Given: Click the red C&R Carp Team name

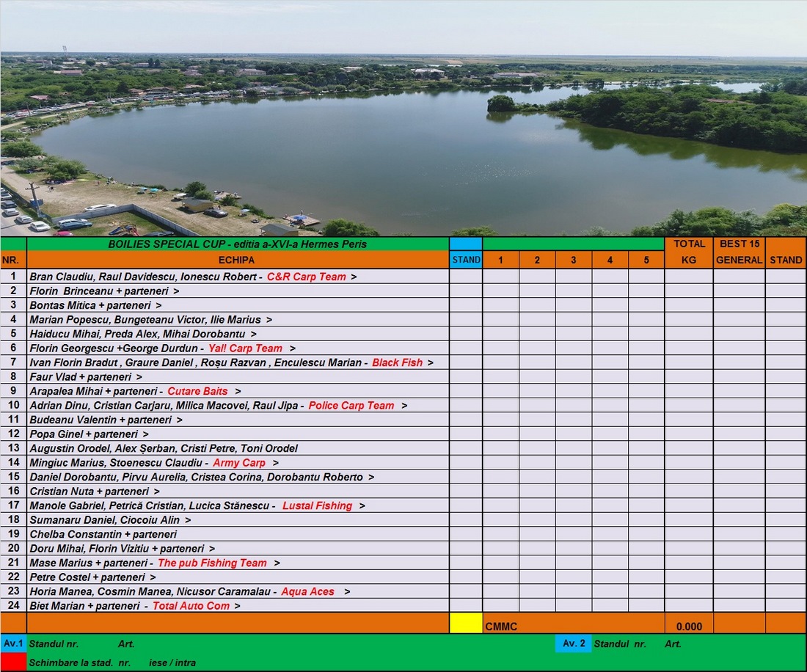Looking at the screenshot, I should [x=306, y=277].
